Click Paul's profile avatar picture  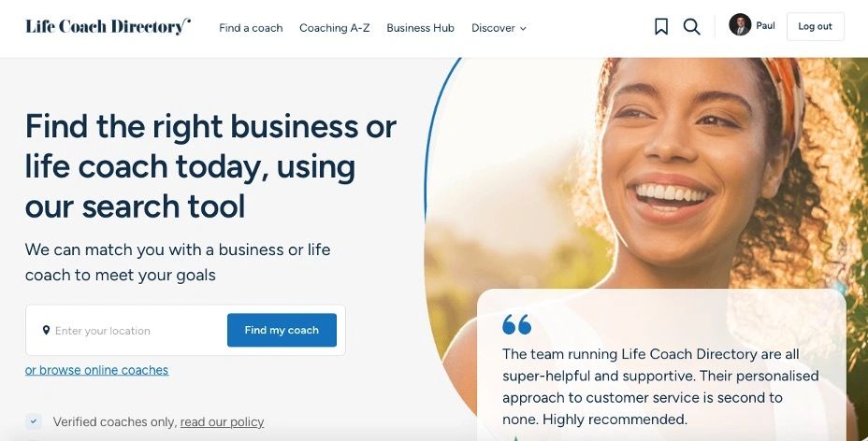tap(740, 25)
